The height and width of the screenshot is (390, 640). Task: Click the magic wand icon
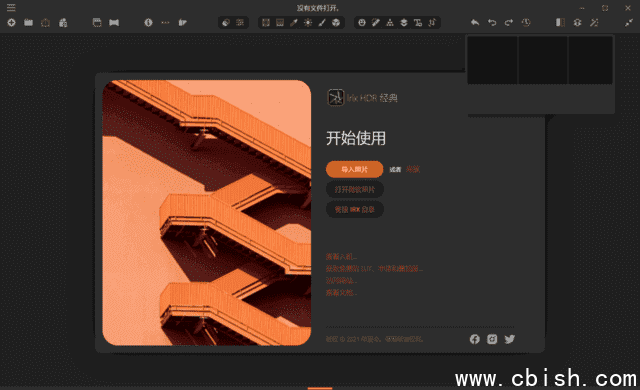[x=594, y=22]
